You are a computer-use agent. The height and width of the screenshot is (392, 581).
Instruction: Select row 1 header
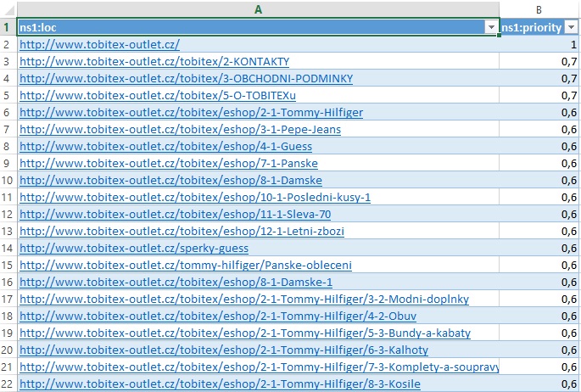click(x=8, y=27)
